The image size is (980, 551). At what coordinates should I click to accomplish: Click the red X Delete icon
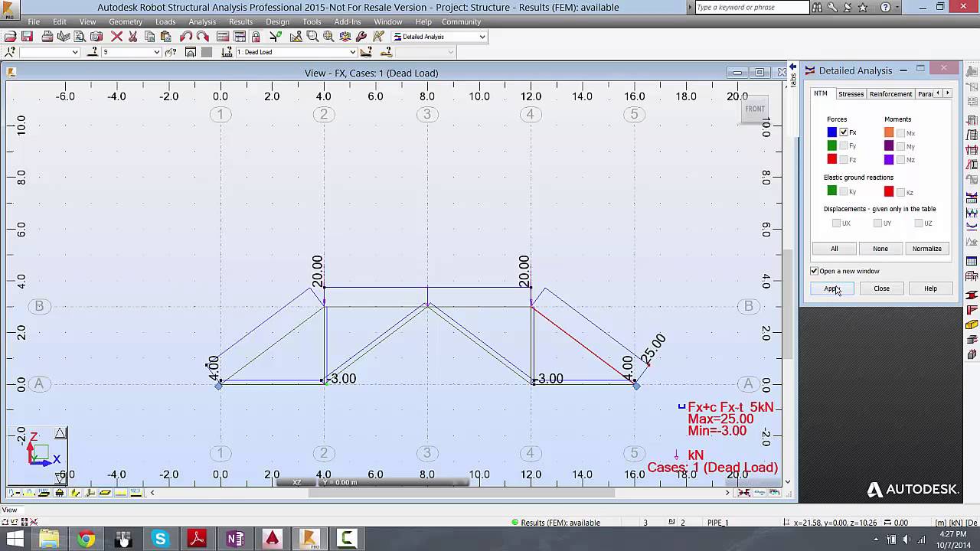tap(116, 37)
